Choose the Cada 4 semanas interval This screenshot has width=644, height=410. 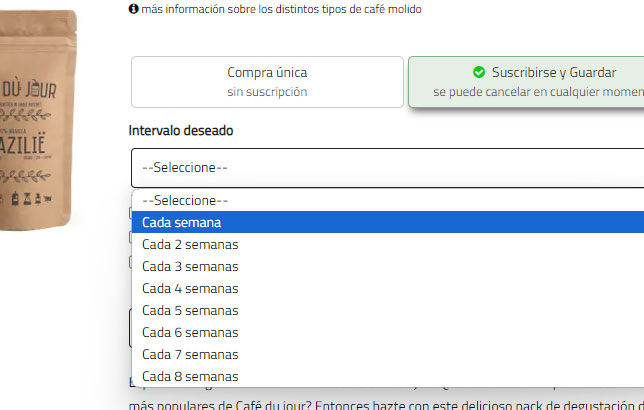coord(190,288)
